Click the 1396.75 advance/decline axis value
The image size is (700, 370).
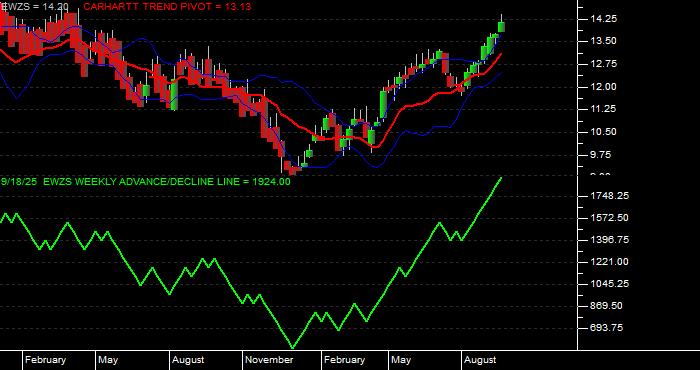pos(611,240)
